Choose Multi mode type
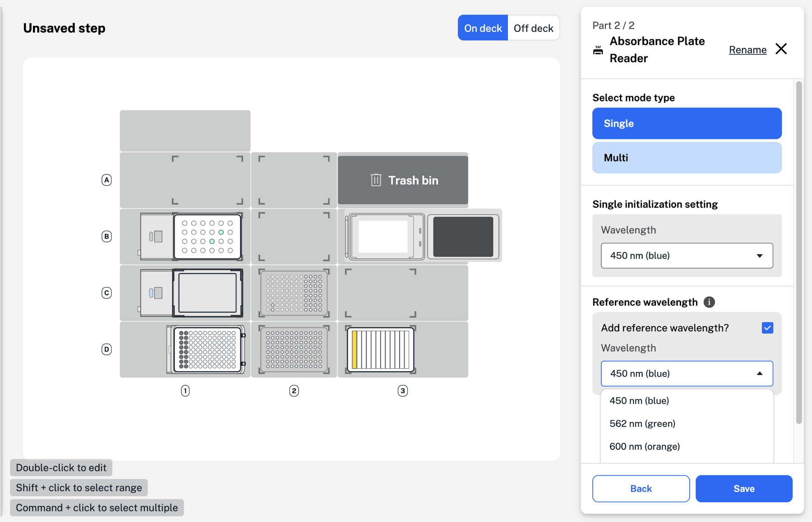Screen dimensions: 812x522 tap(687, 158)
